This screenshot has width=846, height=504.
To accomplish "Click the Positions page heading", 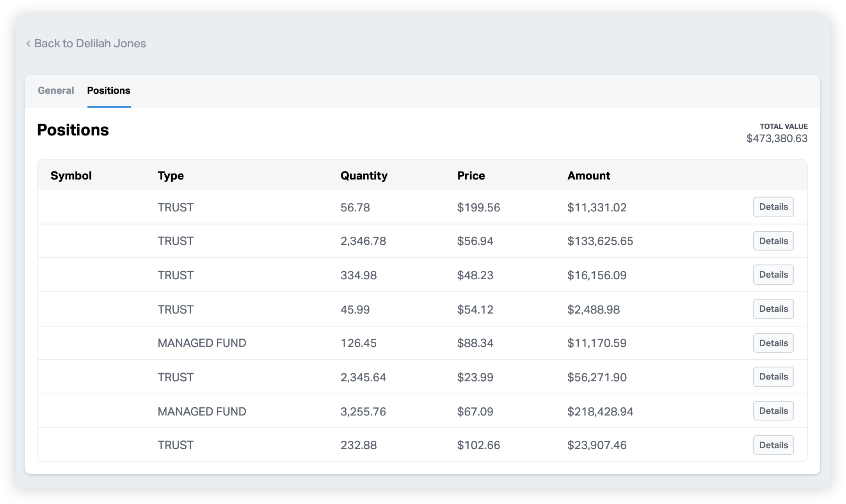I will click(73, 130).
